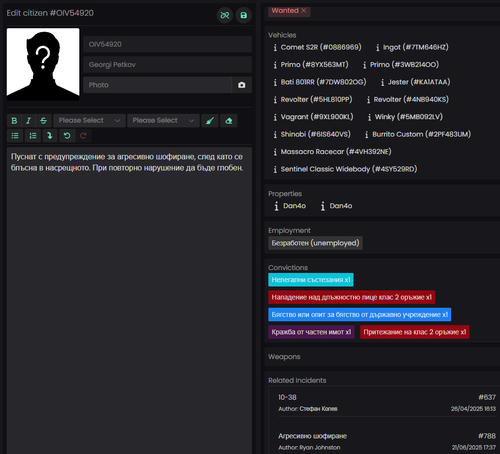Click the name field Georgi Petkov
Image resolution: width=500 pixels, height=454 pixels.
point(167,65)
